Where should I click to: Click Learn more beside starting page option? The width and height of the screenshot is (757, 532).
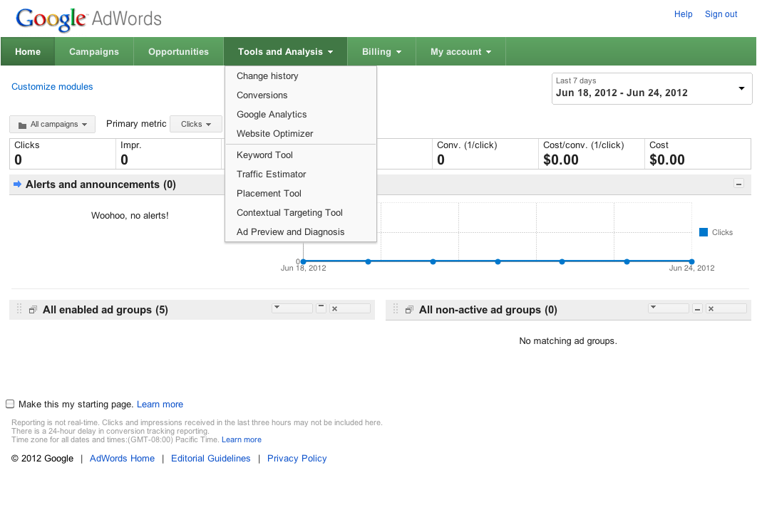(x=160, y=405)
